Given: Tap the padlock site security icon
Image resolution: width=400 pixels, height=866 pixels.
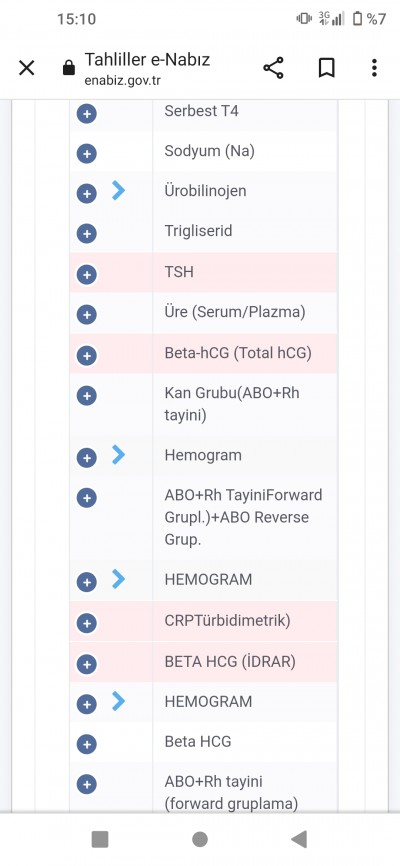Looking at the screenshot, I should coord(69,68).
